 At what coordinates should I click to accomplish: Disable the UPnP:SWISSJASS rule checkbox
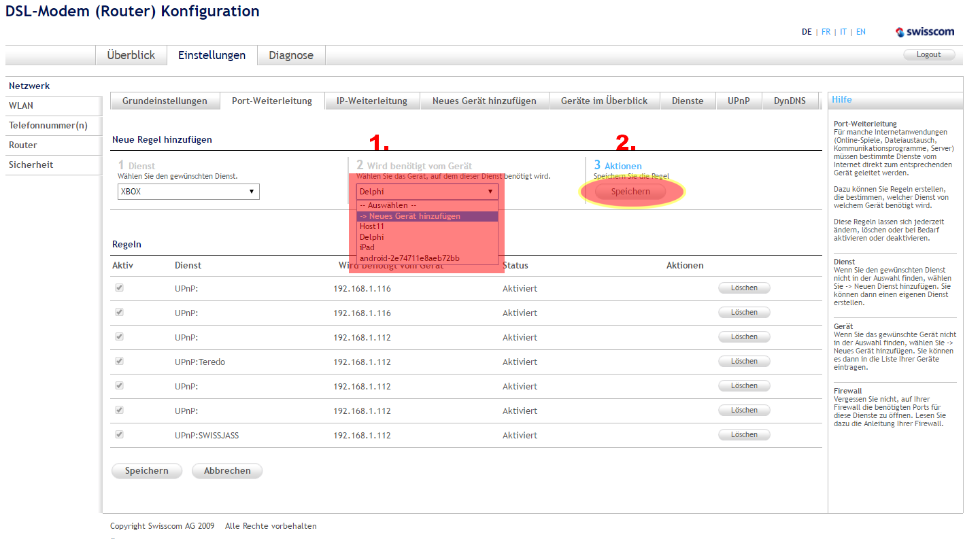pos(119,434)
